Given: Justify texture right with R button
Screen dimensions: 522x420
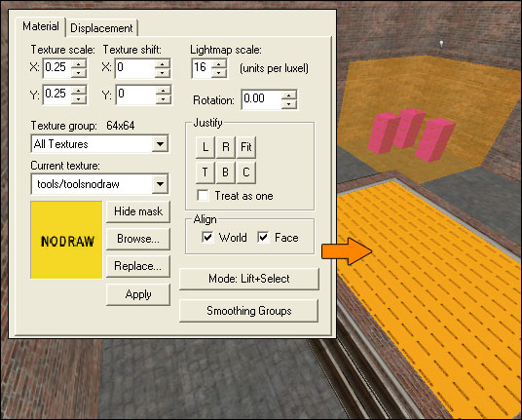Looking at the screenshot, I should point(226,147).
